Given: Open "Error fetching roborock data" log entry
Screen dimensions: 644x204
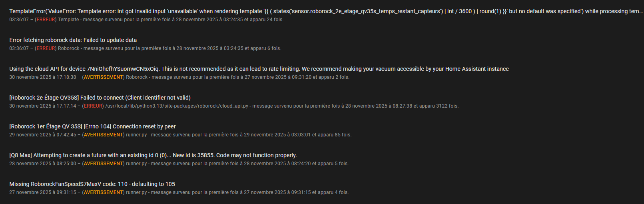Looking at the screenshot, I should [73, 40].
